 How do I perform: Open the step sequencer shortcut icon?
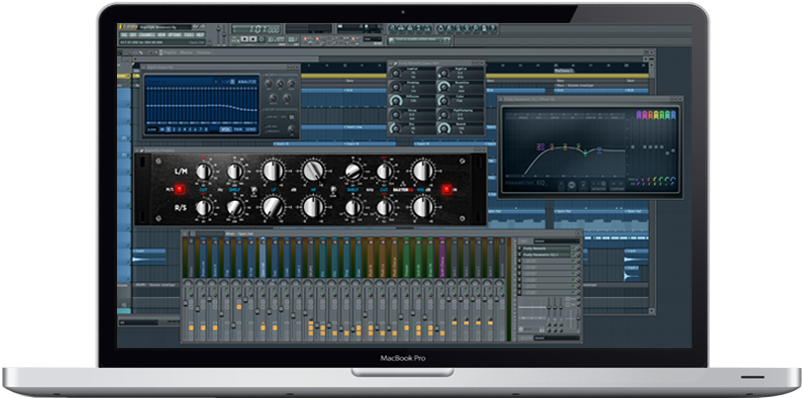(x=402, y=29)
